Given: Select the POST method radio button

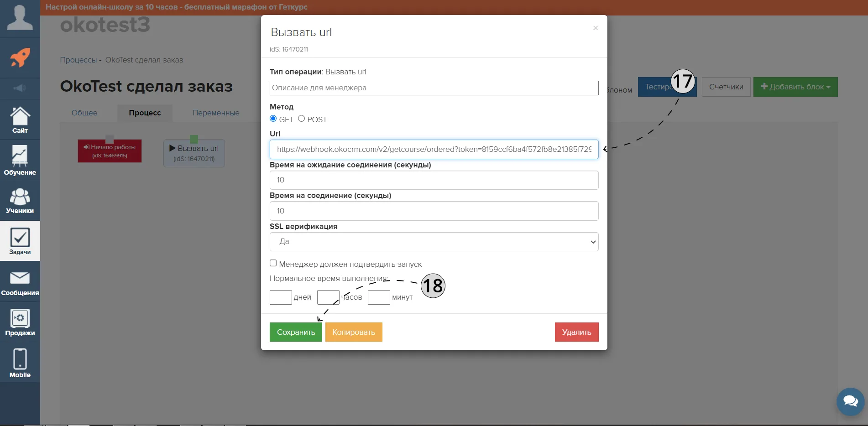Looking at the screenshot, I should [x=301, y=119].
